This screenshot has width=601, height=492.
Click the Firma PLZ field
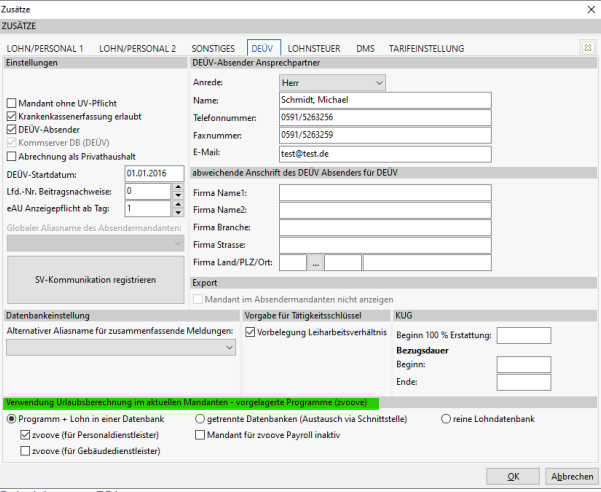[343, 262]
